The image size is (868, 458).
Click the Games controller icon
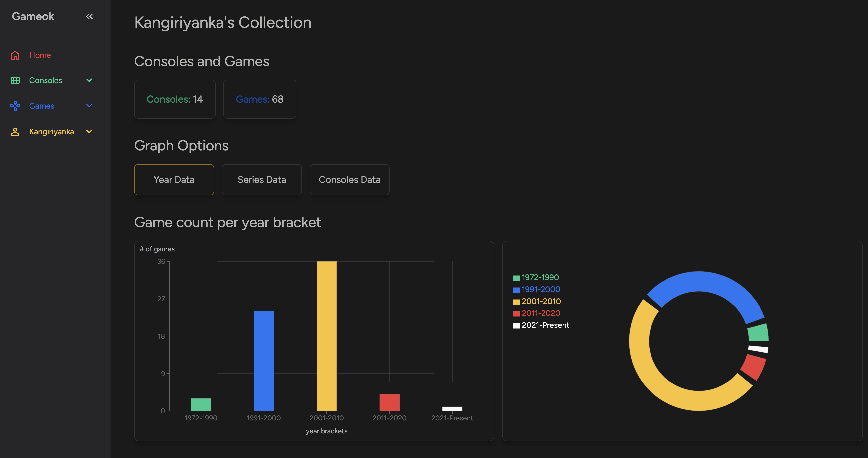tap(15, 106)
